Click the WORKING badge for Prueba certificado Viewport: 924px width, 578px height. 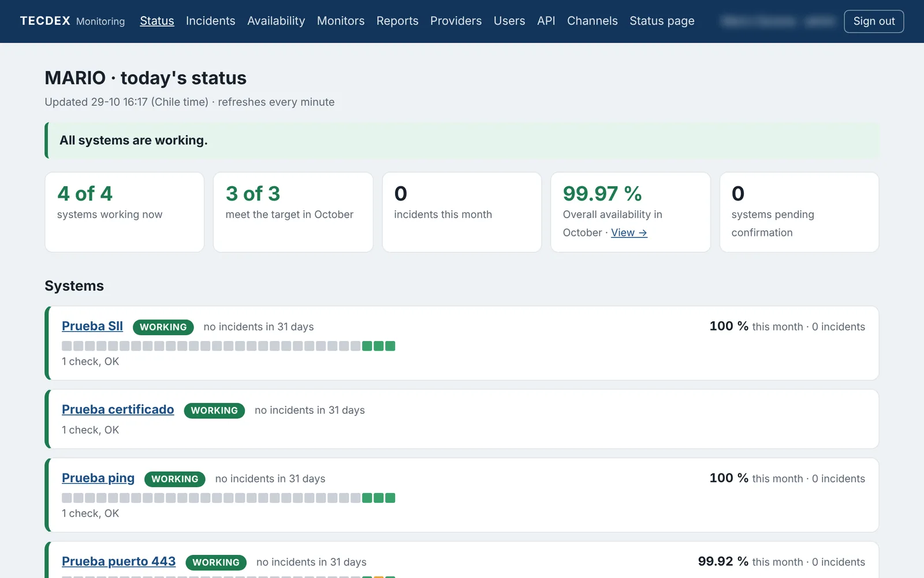click(214, 410)
